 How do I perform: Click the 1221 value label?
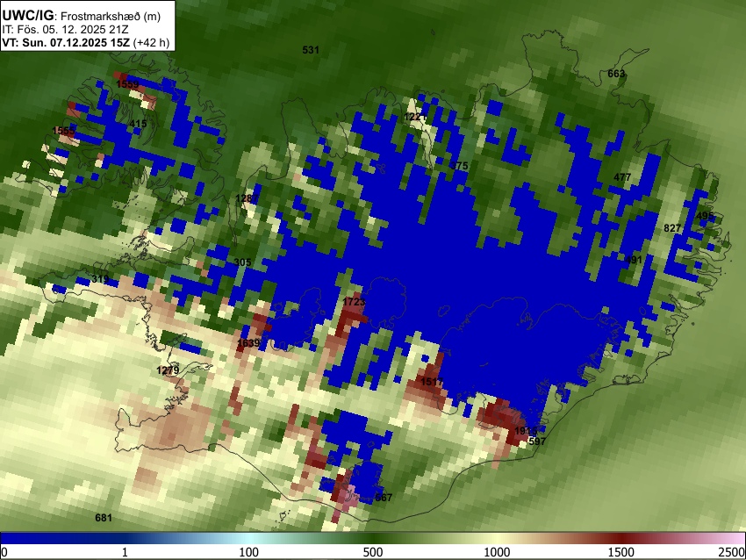click(x=415, y=117)
